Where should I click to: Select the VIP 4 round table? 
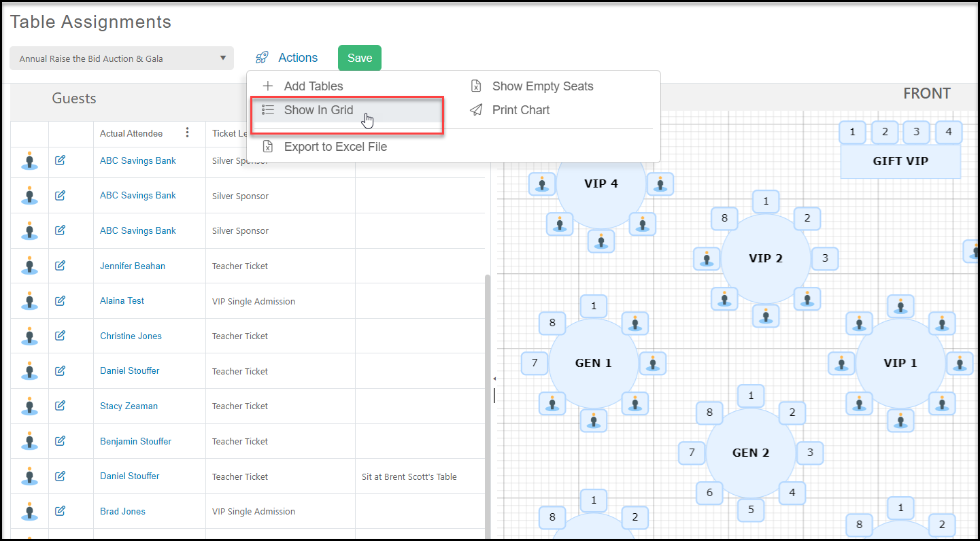601,184
